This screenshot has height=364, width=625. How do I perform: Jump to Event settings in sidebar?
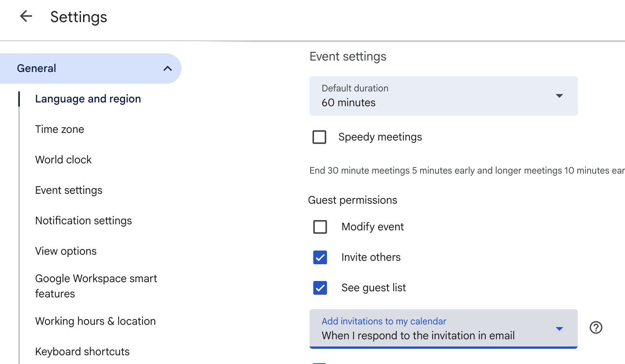(x=69, y=190)
